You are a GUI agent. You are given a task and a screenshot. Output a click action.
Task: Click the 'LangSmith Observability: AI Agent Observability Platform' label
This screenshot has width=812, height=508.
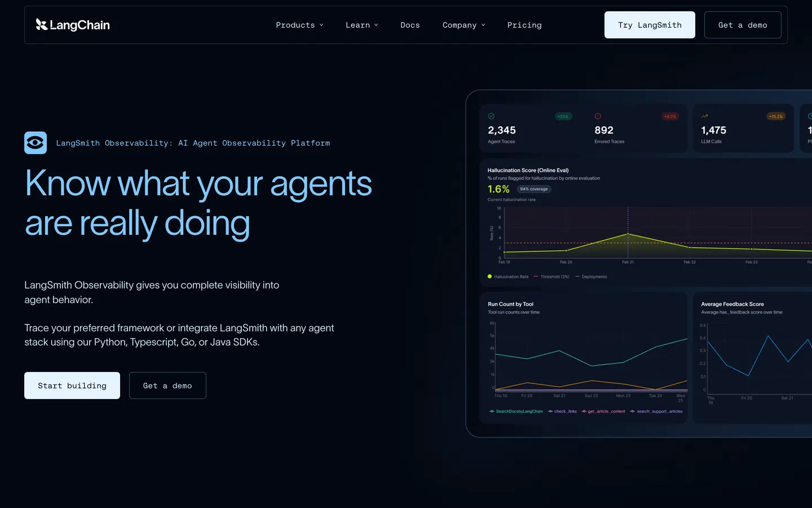tap(193, 143)
